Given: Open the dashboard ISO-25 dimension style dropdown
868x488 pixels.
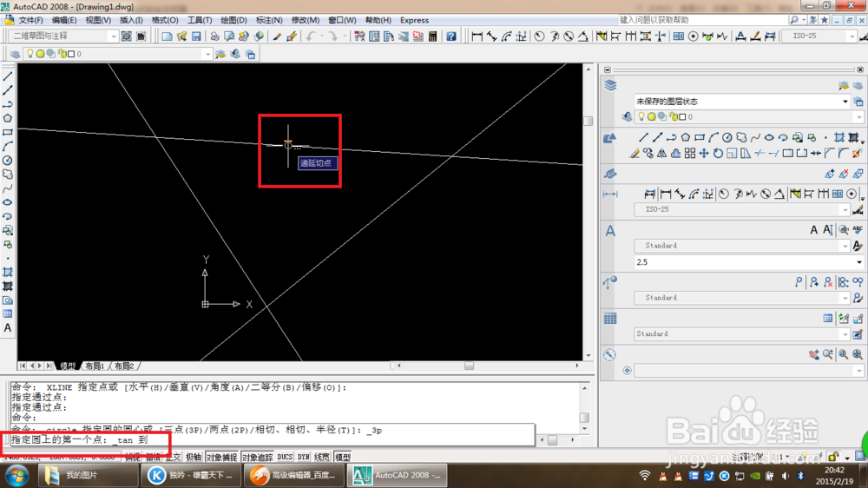Looking at the screenshot, I should tap(845, 209).
